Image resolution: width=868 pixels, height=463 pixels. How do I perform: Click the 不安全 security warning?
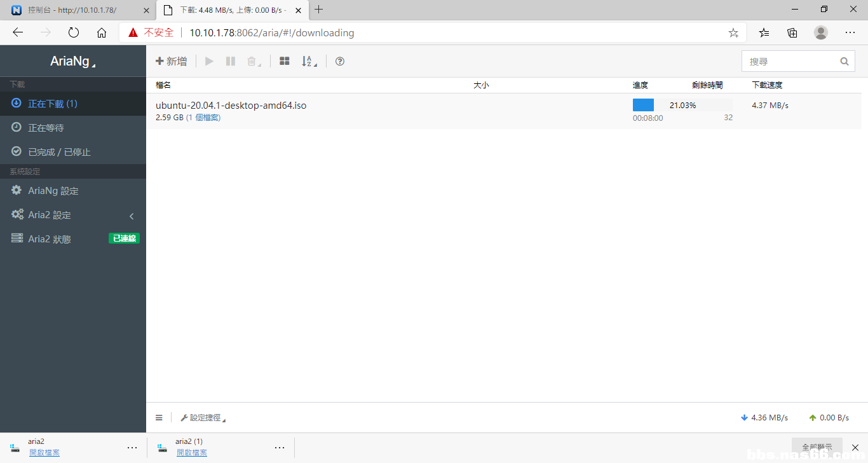pyautogui.click(x=151, y=32)
